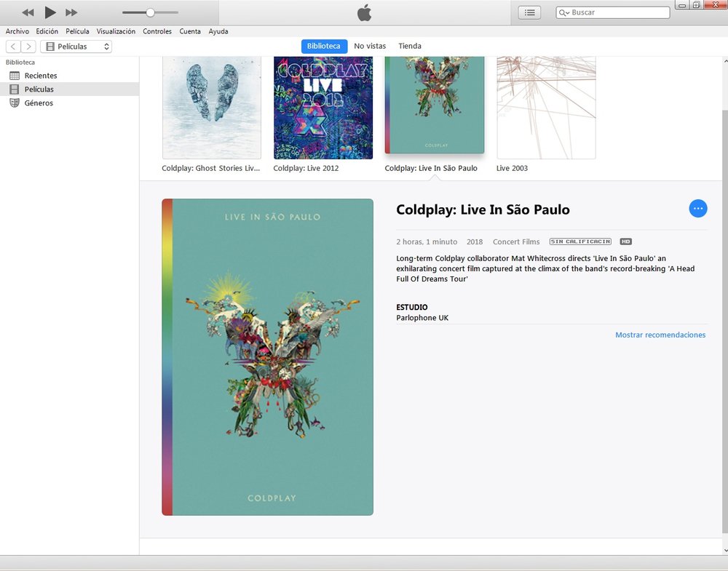Click the Parlophone UK studio text
The image size is (728, 571).
tap(422, 318)
